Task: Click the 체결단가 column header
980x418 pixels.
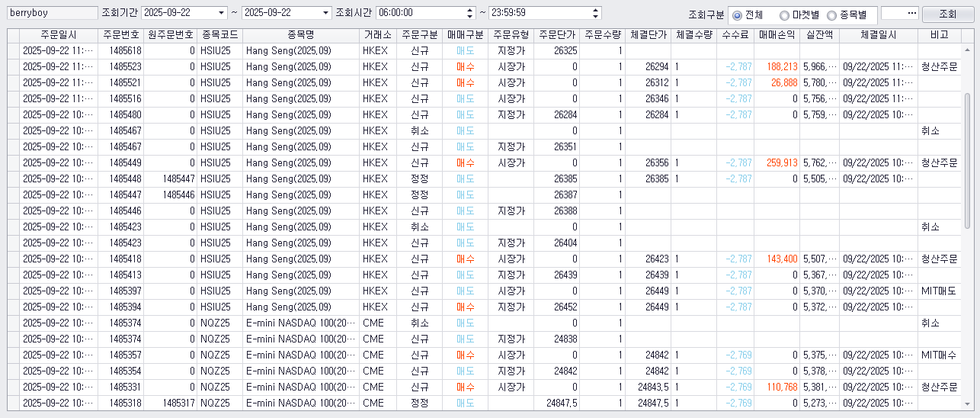Action: 649,35
